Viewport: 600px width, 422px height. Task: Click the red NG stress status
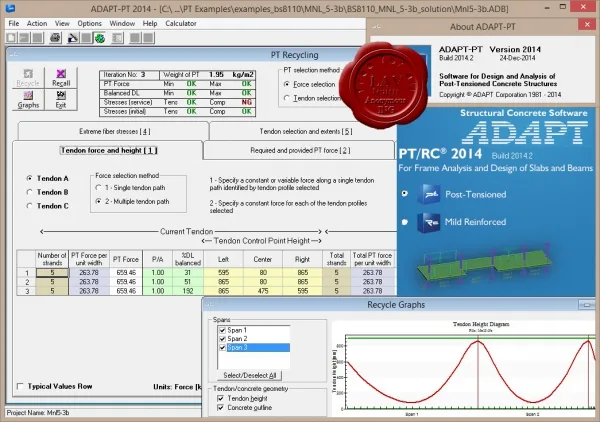coord(246,102)
